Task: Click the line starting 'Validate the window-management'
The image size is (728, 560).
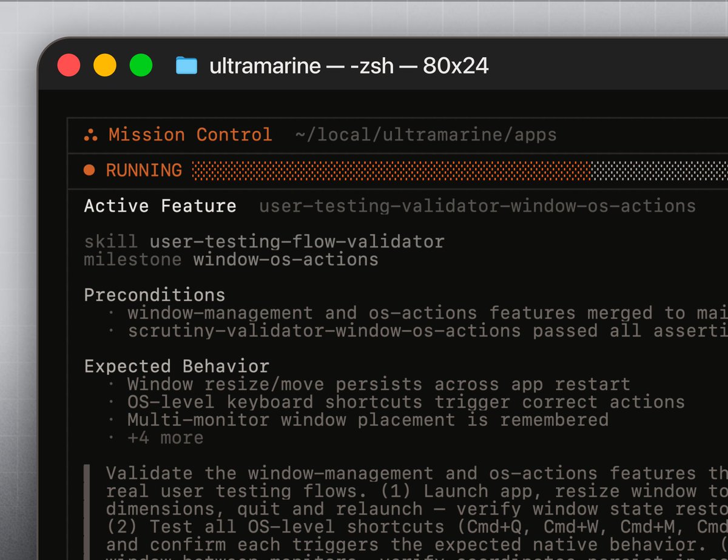Action: pyautogui.click(x=417, y=473)
